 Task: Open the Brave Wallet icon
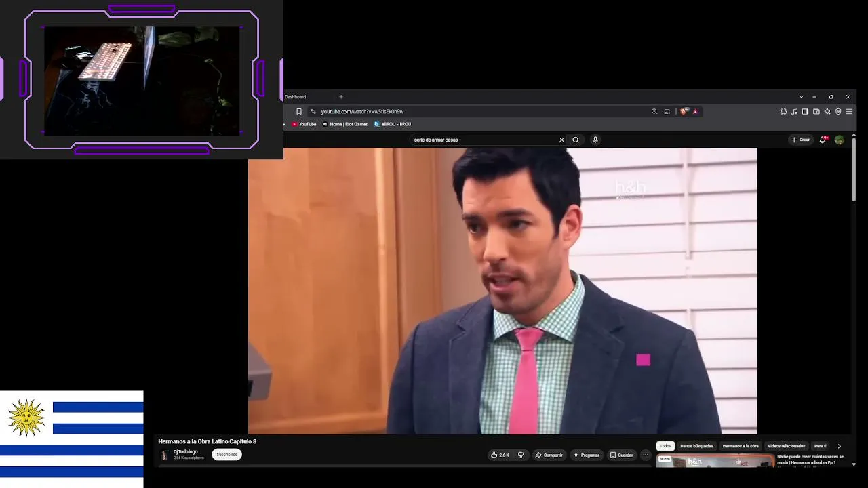816,111
